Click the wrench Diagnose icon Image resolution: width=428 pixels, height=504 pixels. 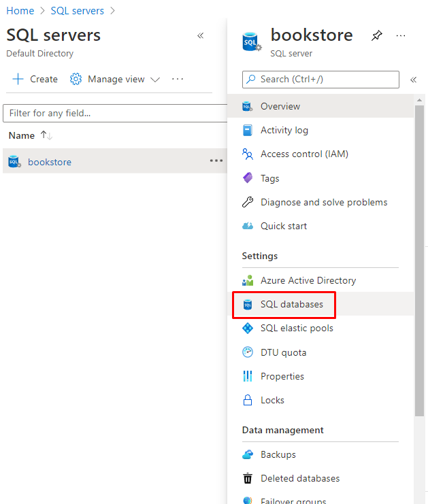[x=247, y=202]
